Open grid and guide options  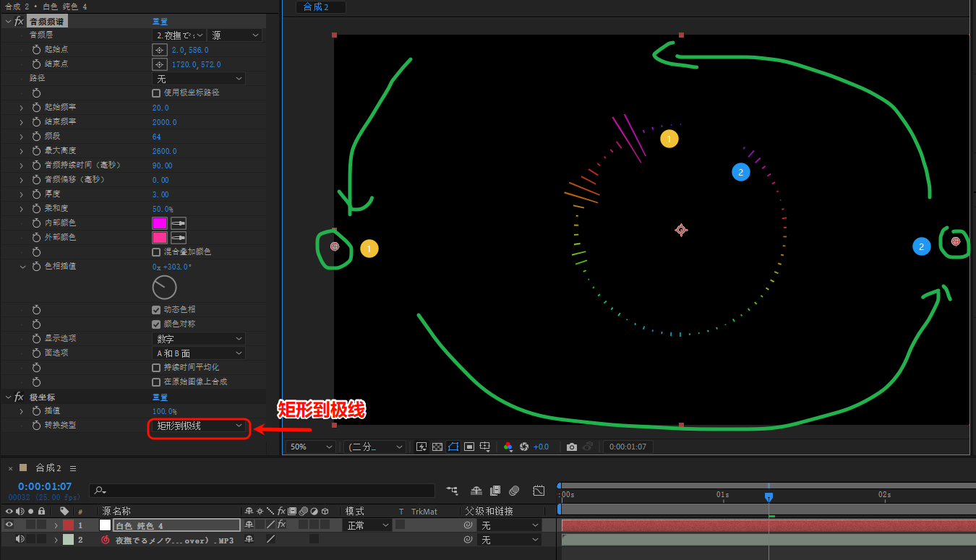coord(486,447)
